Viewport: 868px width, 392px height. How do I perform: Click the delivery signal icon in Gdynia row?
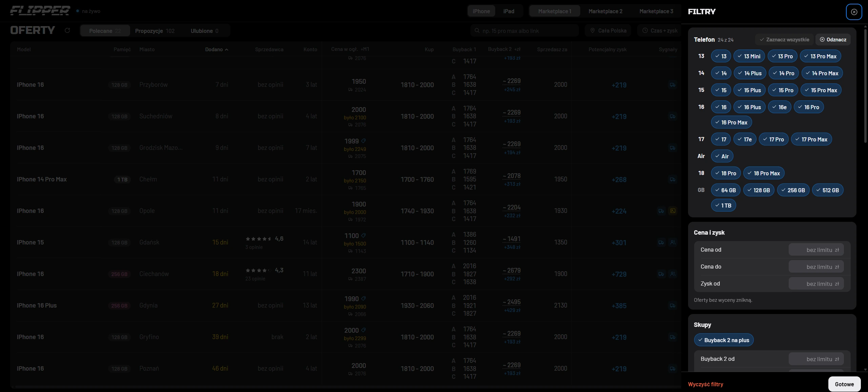pyautogui.click(x=673, y=306)
